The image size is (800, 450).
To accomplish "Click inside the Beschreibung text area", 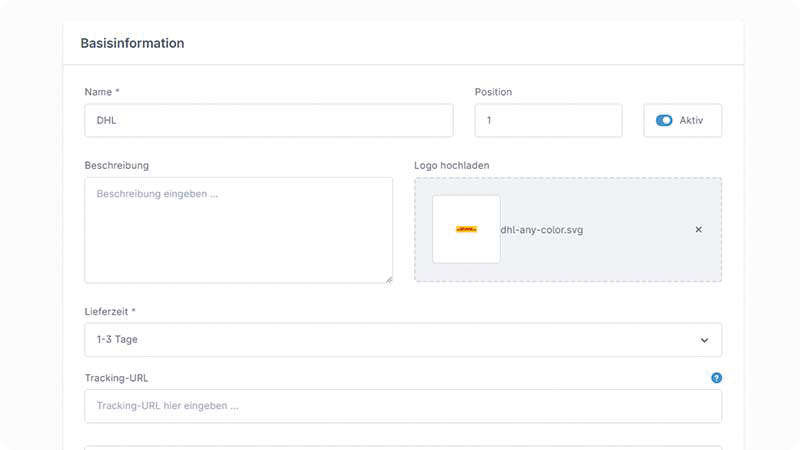I will click(x=238, y=230).
